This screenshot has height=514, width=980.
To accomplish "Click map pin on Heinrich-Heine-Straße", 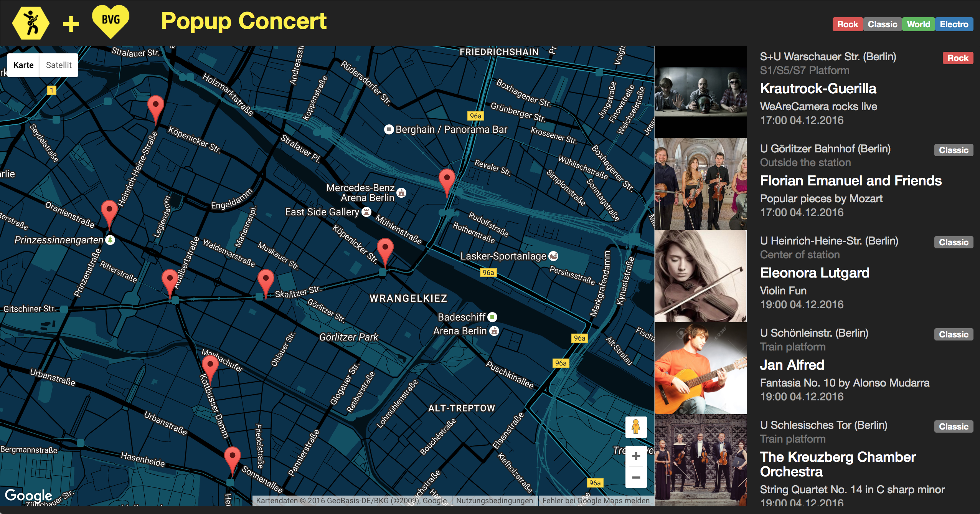I will pyautogui.click(x=156, y=106).
